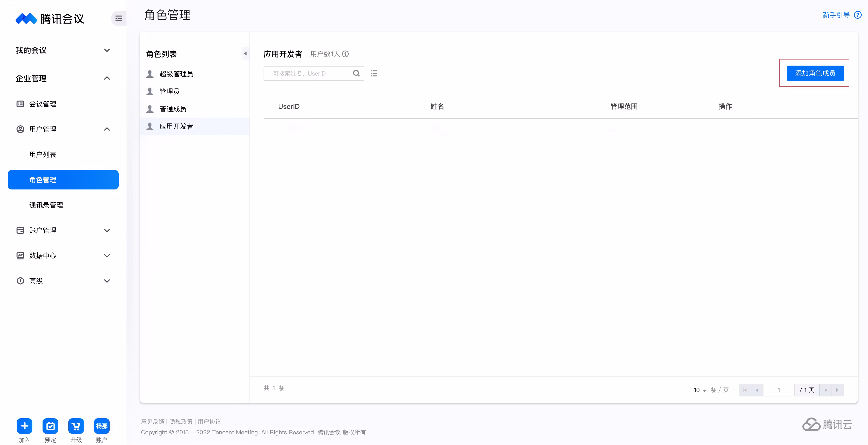Screen dimensions: 868x445
Task: Click the 账户管理 card icon
Action: (20, 230)
